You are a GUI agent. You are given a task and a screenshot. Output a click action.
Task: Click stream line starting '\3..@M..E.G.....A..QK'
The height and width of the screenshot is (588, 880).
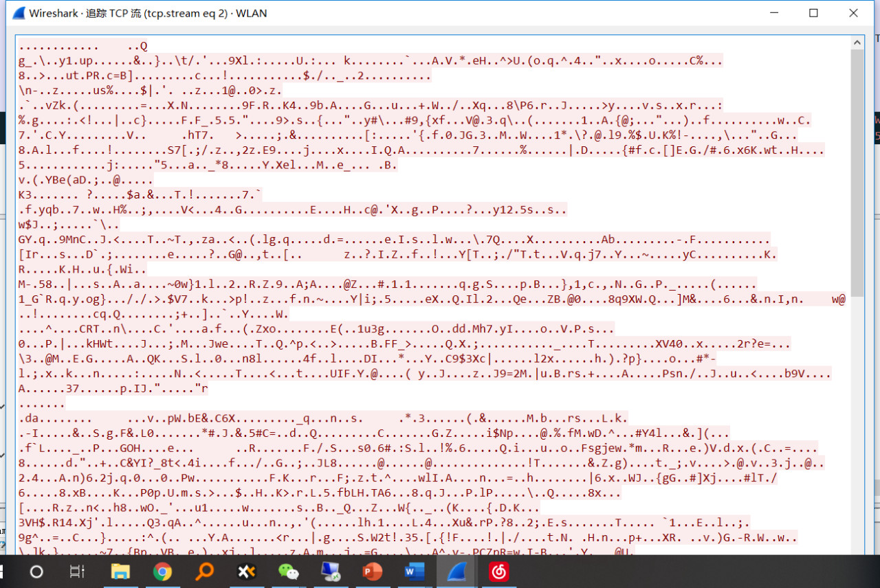pyautogui.click(x=367, y=359)
